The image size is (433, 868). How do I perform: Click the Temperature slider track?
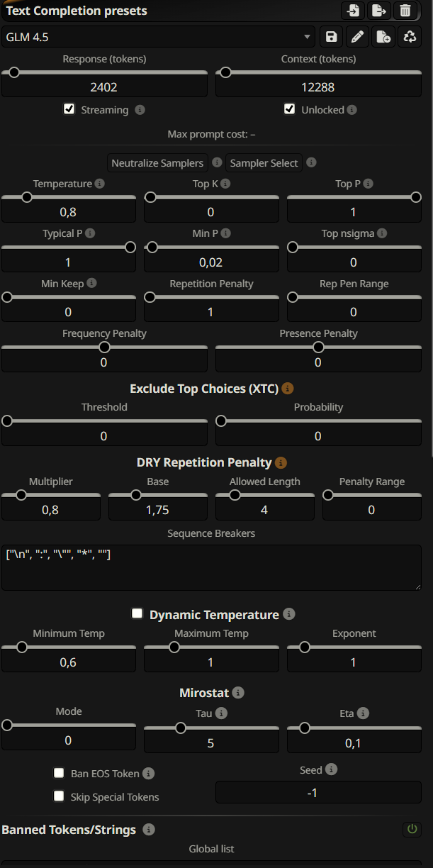[69, 198]
